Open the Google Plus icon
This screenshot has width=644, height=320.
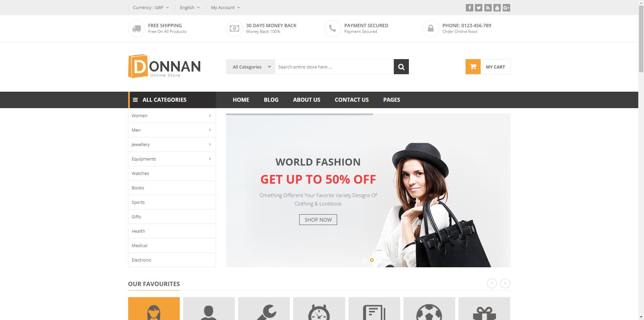(x=506, y=8)
